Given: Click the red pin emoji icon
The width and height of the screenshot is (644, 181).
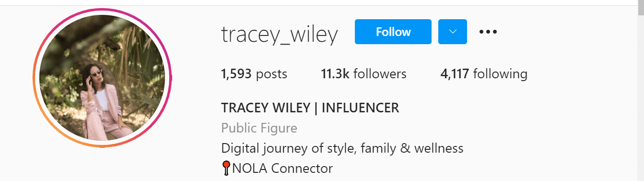Looking at the screenshot, I should click(226, 169).
